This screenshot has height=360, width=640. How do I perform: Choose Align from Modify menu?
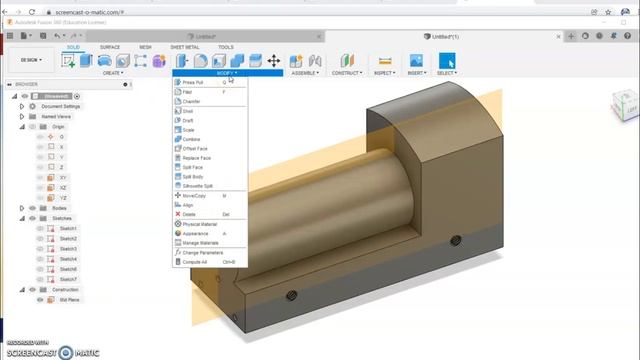pyautogui.click(x=210, y=205)
